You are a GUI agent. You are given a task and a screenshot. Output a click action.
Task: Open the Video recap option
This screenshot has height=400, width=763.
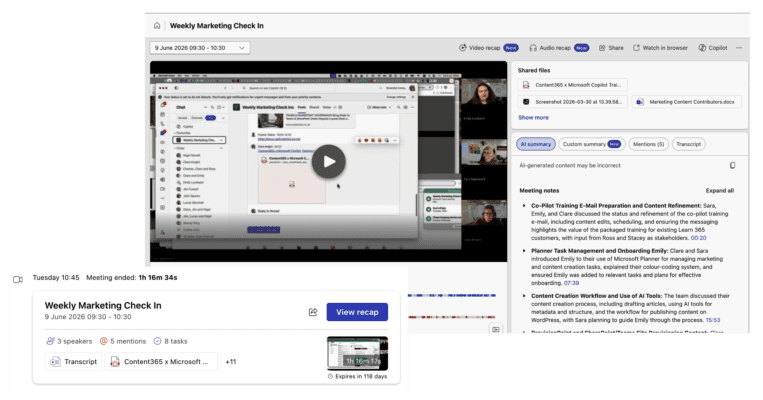click(488, 48)
